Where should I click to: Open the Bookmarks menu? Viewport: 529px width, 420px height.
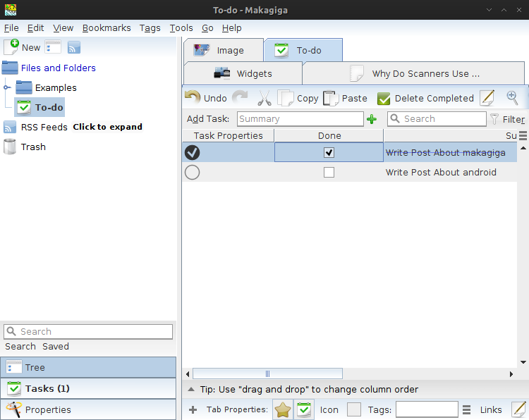tap(107, 28)
